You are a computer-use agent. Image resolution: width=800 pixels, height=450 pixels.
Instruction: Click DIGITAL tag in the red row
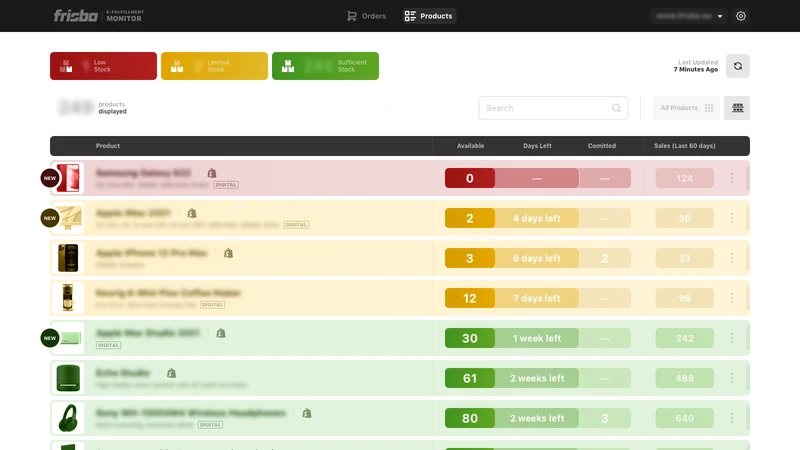click(226, 185)
